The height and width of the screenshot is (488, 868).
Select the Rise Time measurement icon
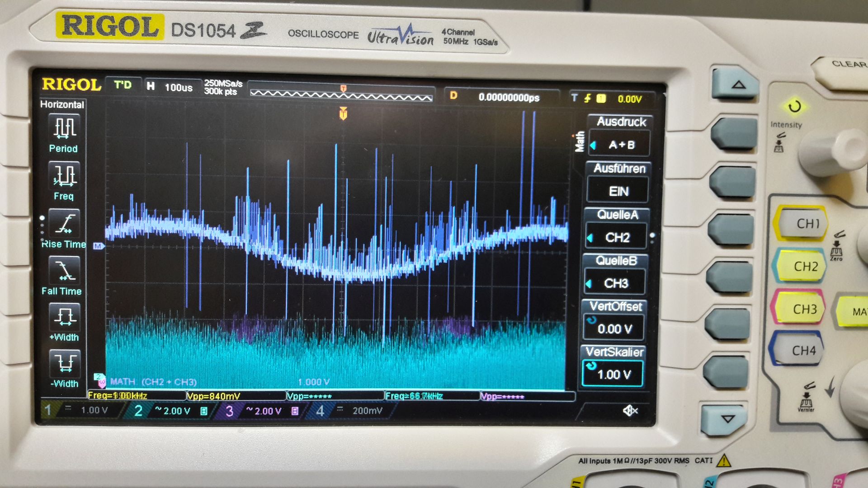pyautogui.click(x=65, y=223)
